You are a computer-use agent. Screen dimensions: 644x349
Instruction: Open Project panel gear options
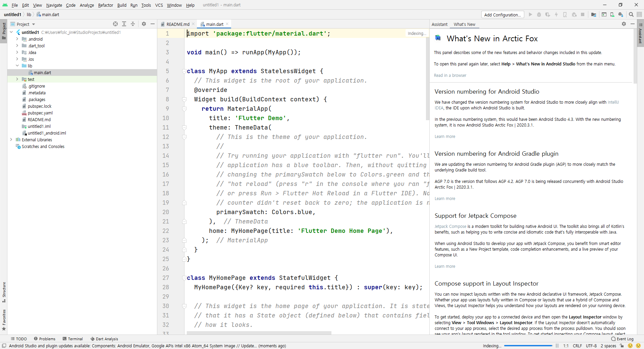click(144, 24)
